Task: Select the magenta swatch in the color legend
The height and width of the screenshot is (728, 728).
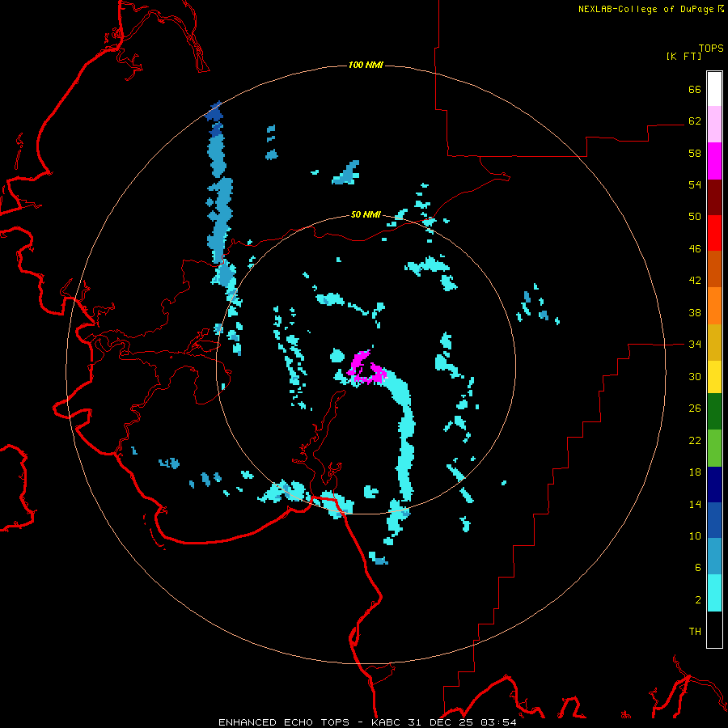Action: pos(714,161)
